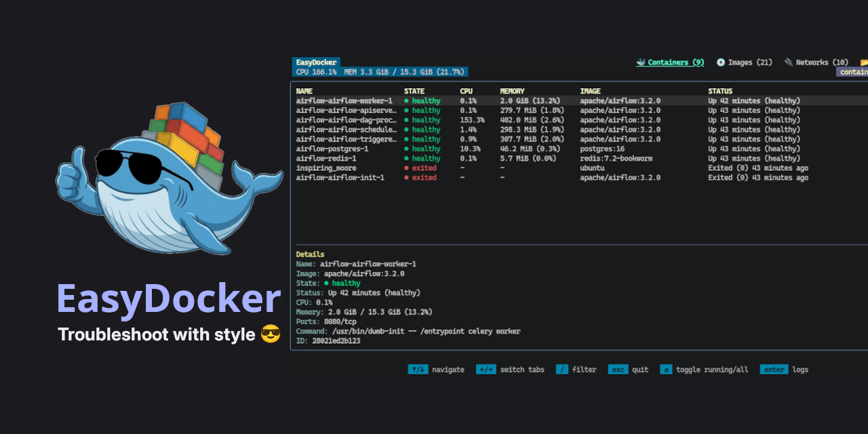The image size is (868, 434).
Task: Click the sunglasses emoji after the tagline
Action: pyautogui.click(x=271, y=334)
